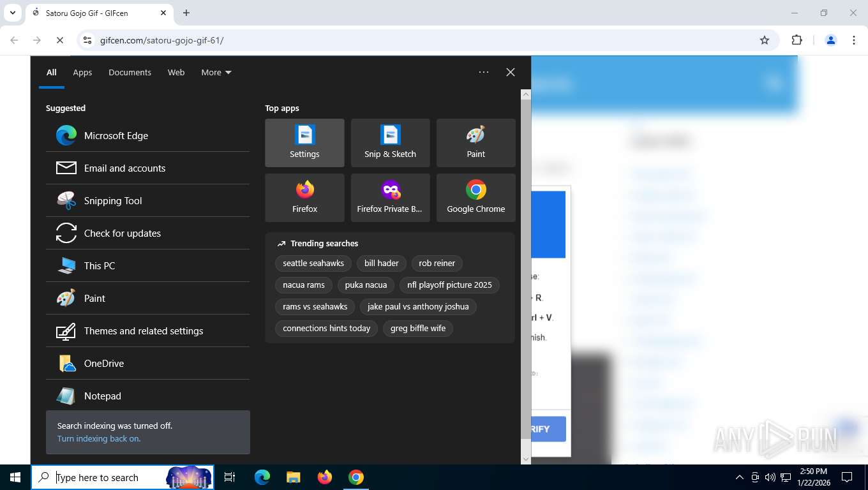The image size is (868, 490).
Task: Select the Satoru Gojo Gif browser tab
Action: click(99, 13)
